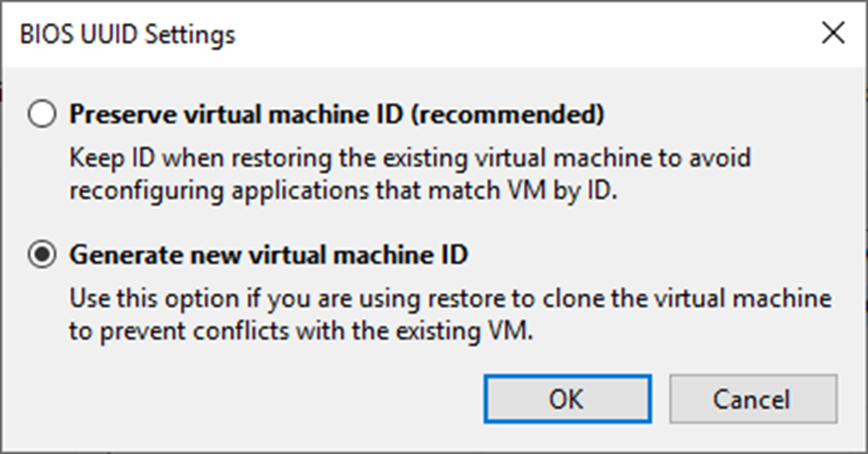Select the Preserve virtual machine ID radio button
Screen dimensions: 868x454
coord(42,115)
